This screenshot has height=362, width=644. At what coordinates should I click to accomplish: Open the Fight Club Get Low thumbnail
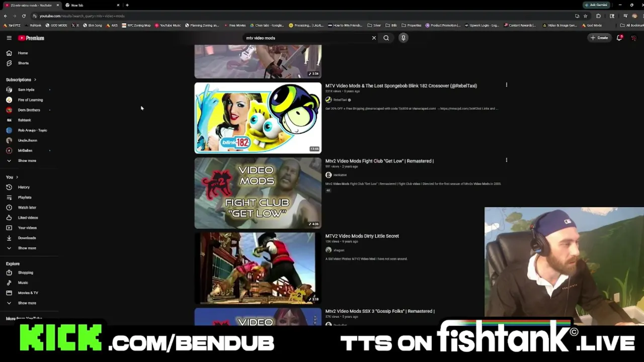258,193
